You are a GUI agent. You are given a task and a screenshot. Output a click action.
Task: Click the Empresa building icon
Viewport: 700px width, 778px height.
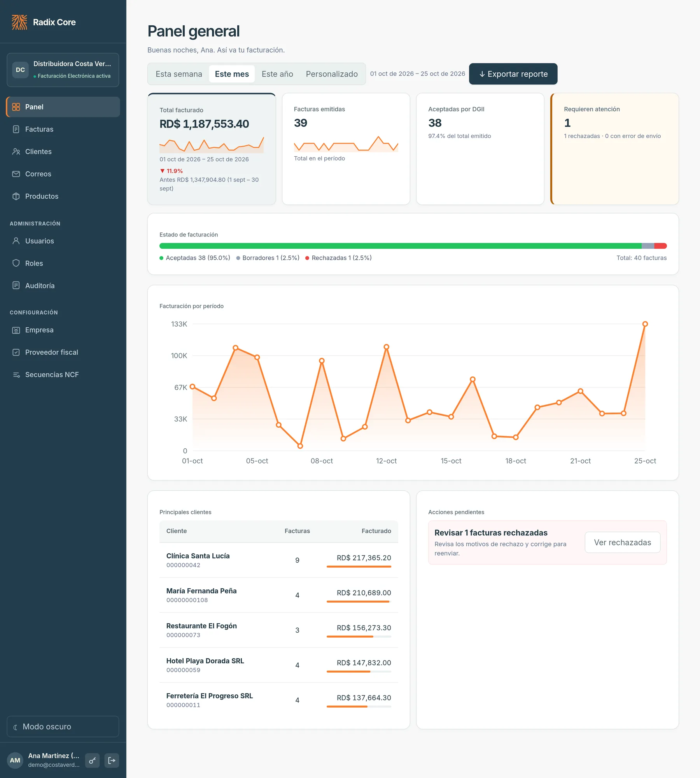click(x=16, y=330)
